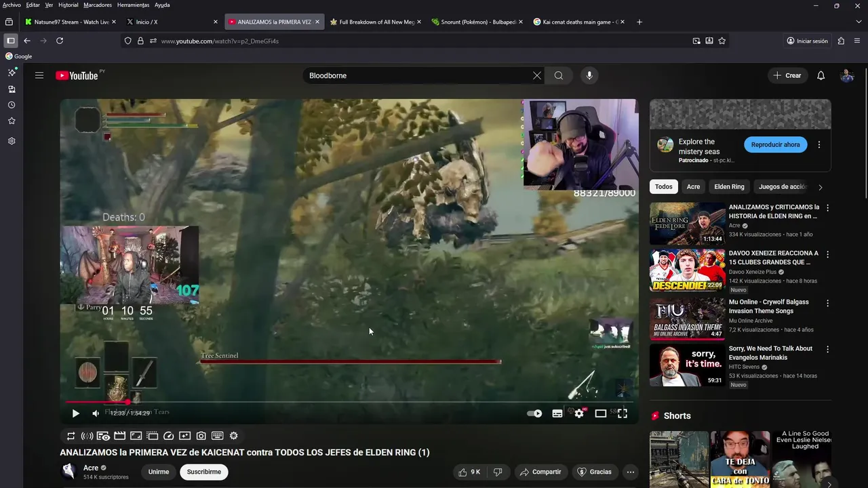Click the Suscribirme button
Viewport: 868px width, 488px height.
[x=204, y=472]
